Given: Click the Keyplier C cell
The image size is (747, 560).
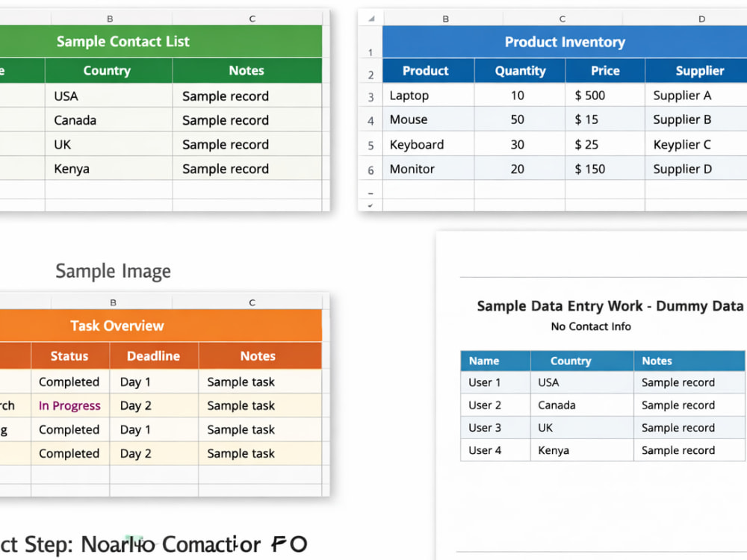Looking at the screenshot, I should click(696, 144).
